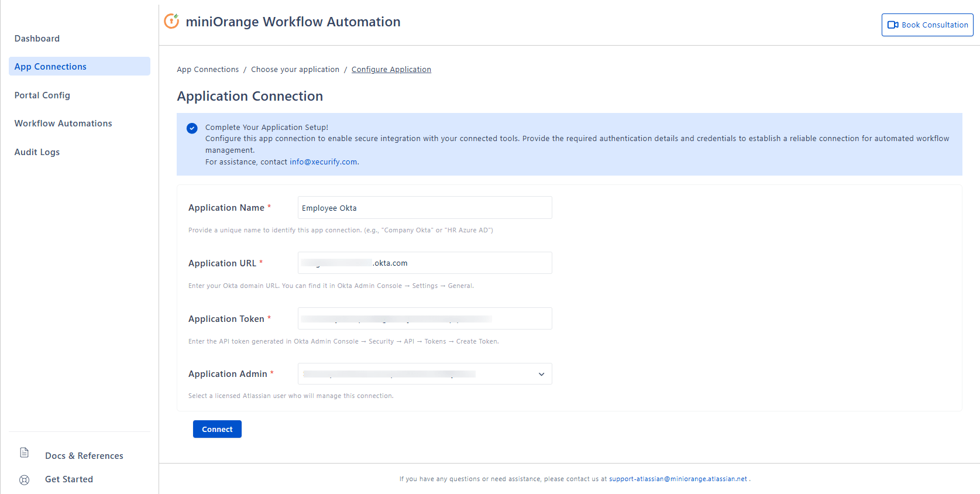
Task: Click the 'Select a licensed Atlassian user' hint
Action: (291, 396)
